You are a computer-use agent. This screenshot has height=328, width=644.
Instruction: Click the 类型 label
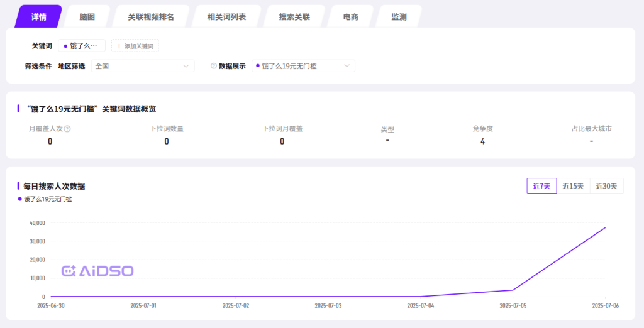387,129
